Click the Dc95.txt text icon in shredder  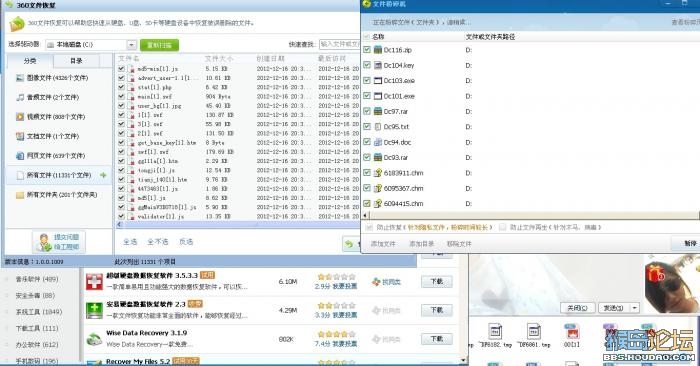click(x=378, y=127)
